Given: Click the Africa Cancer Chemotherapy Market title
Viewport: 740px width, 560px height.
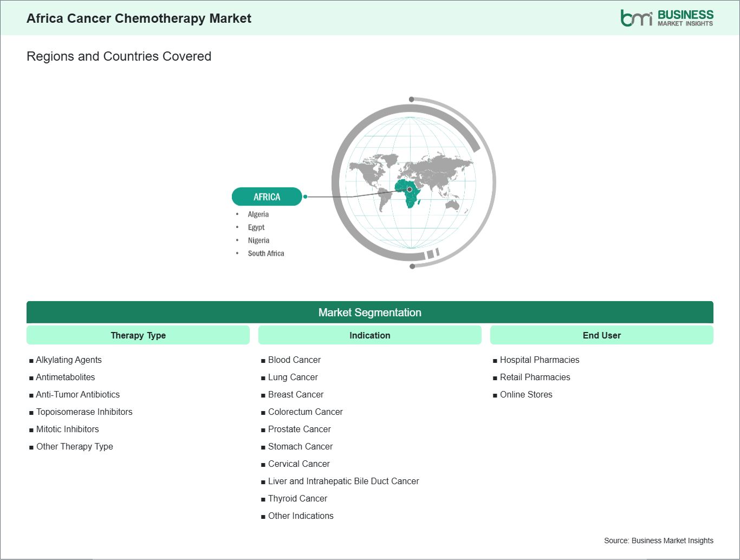Looking at the screenshot, I should [139, 18].
